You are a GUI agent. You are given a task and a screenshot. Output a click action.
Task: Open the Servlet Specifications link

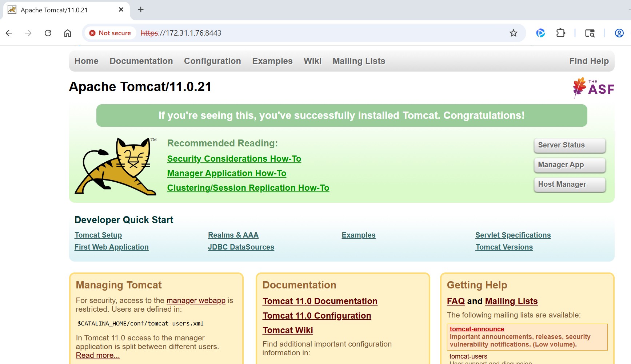[513, 235]
